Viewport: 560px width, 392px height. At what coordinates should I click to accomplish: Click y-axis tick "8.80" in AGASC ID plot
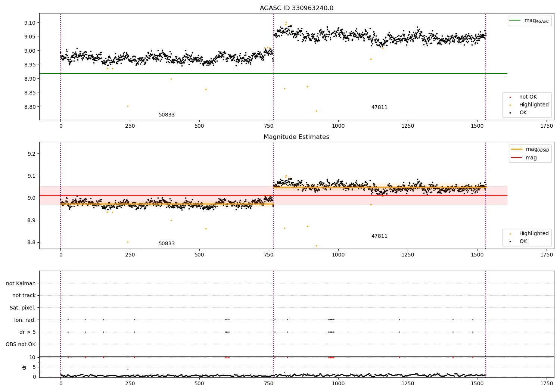click(x=30, y=107)
